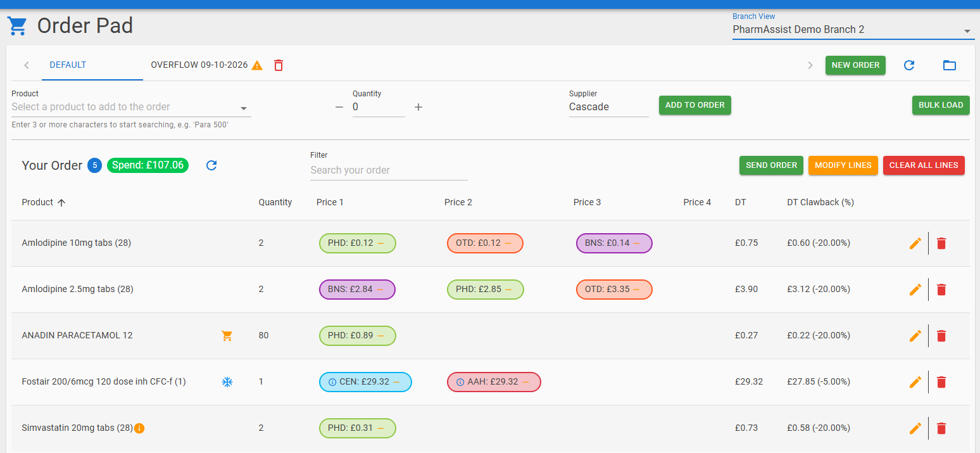980x453 pixels.
Task: Delete the OVERFLOW 09-10-2026 order tab
Action: pos(279,65)
